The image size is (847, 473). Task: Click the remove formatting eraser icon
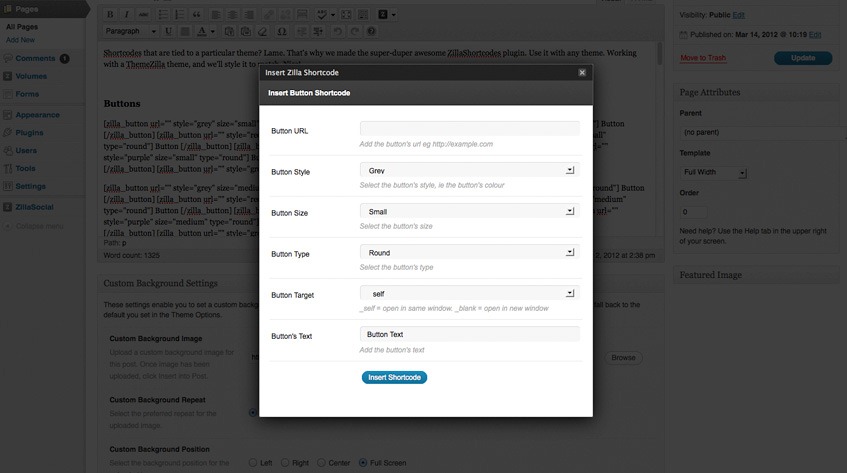[263, 31]
